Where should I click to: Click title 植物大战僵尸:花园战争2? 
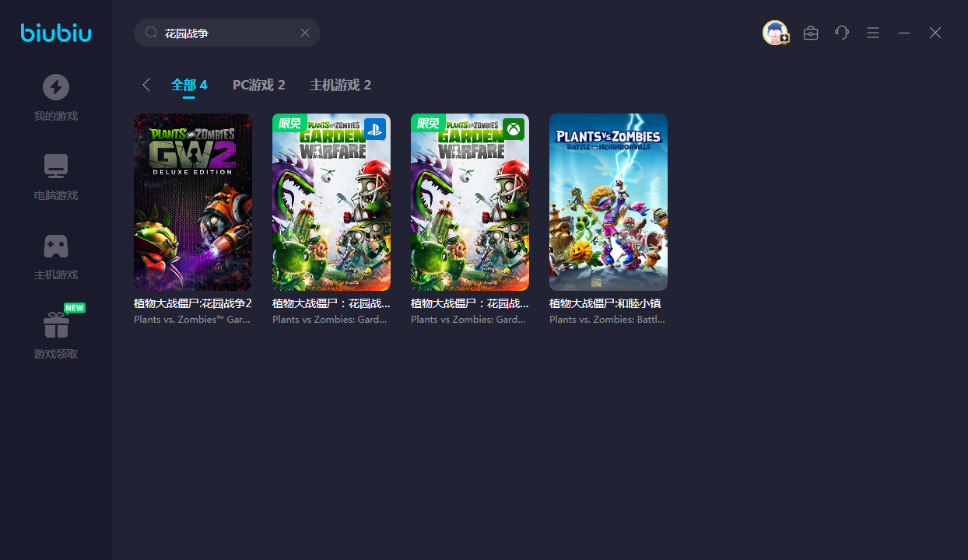(x=193, y=303)
